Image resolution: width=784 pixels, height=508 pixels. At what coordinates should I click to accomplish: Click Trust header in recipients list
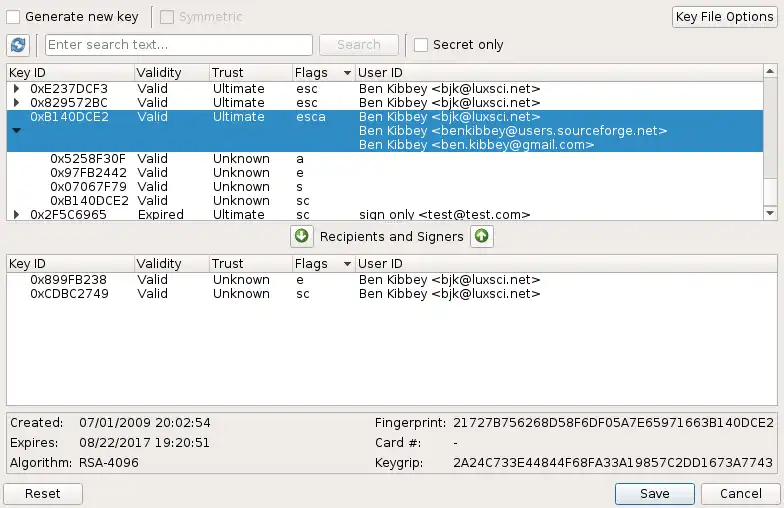pos(250,264)
